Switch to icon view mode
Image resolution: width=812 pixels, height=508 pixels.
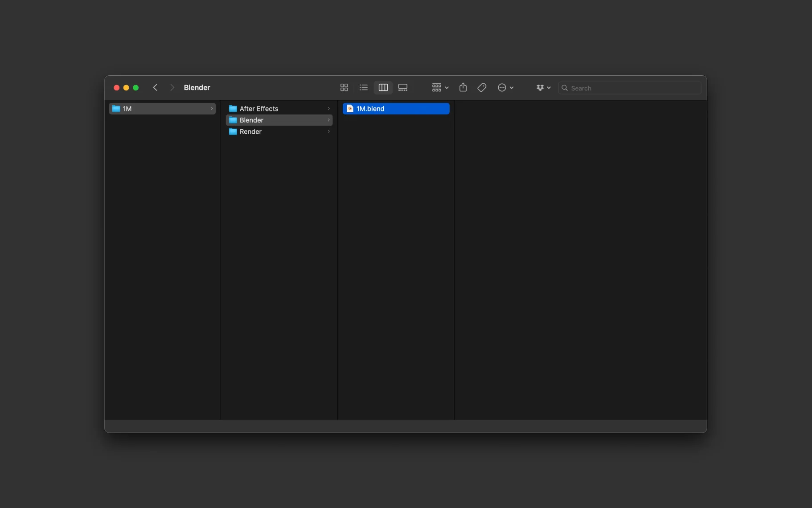pyautogui.click(x=344, y=87)
